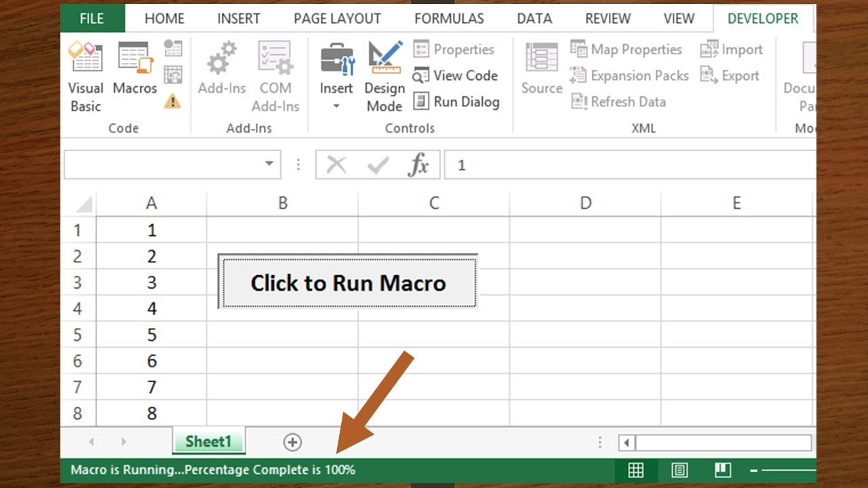Viewport: 868px width, 488px height.
Task: Switch to the PAGE LAYOUT tab
Action: coord(337,18)
